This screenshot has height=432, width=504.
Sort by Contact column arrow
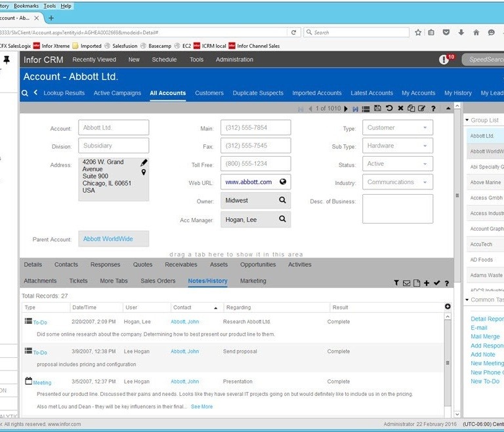click(x=216, y=308)
